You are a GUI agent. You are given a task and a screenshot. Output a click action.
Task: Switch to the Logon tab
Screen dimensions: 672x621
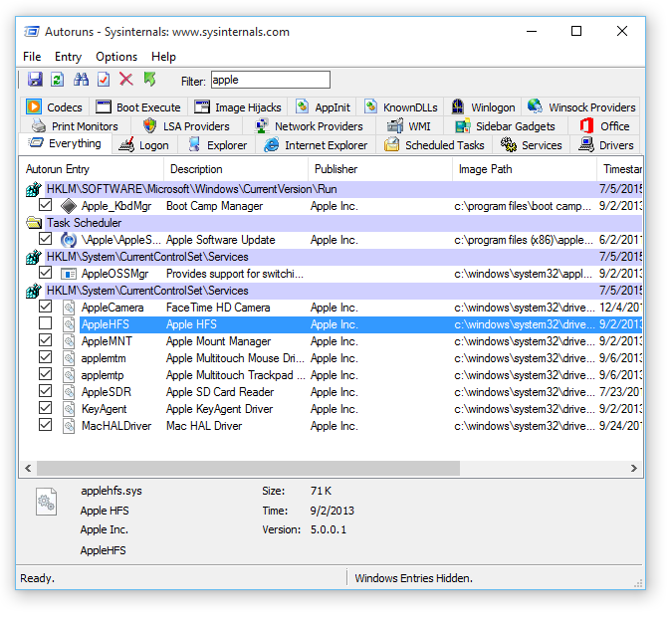[x=144, y=145]
